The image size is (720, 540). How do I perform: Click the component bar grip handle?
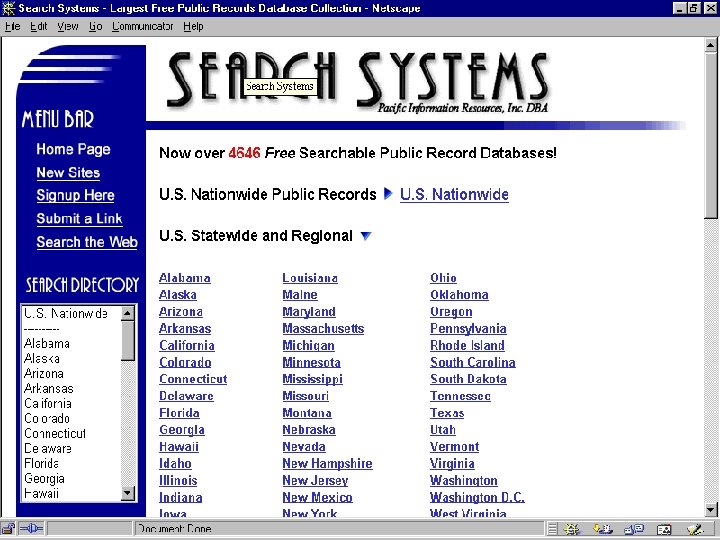click(552, 529)
